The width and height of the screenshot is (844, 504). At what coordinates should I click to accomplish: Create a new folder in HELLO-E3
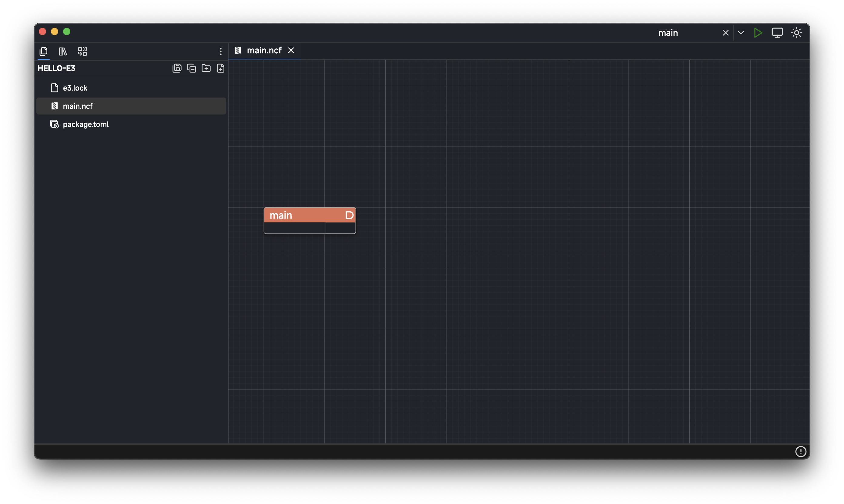pos(206,68)
